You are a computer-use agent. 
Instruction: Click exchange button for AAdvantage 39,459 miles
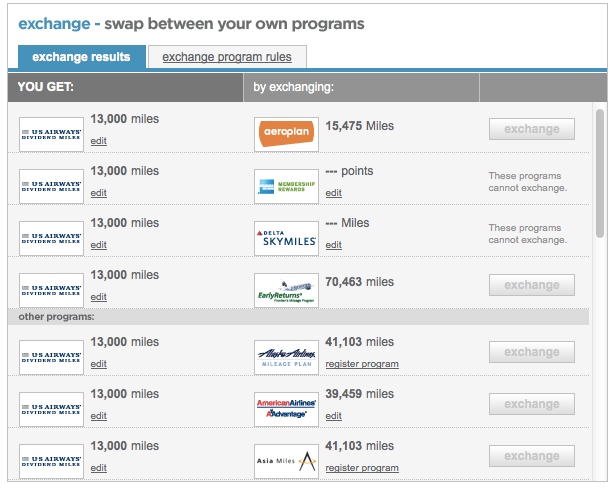point(532,404)
